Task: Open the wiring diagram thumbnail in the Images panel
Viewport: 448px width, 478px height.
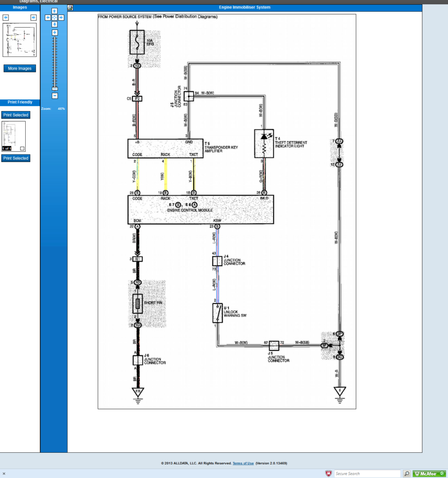Action: (x=20, y=40)
